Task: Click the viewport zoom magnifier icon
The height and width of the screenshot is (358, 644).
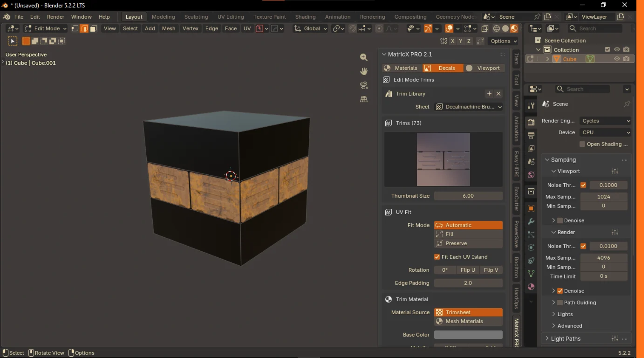Action: 364,57
